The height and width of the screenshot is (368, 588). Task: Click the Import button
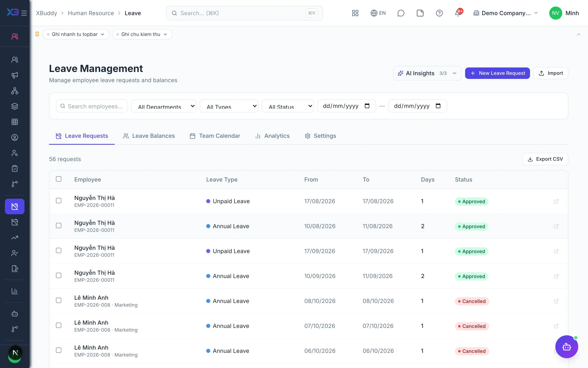551,73
